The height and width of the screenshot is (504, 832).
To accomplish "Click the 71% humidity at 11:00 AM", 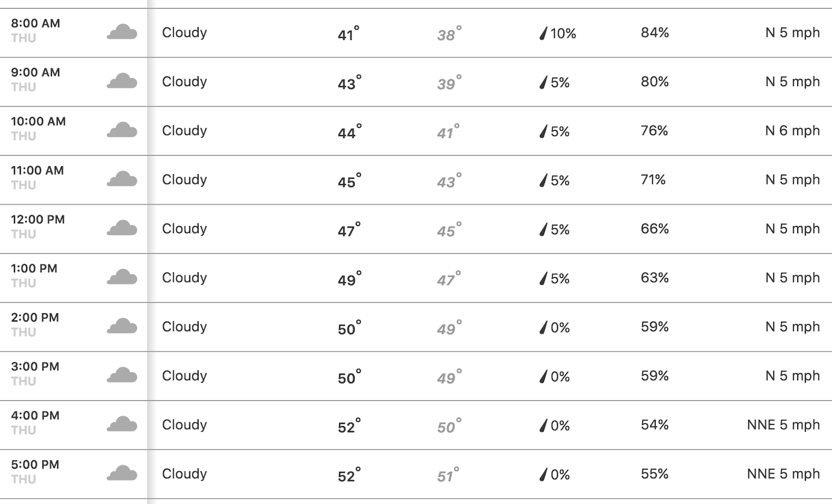I will pos(653,180).
